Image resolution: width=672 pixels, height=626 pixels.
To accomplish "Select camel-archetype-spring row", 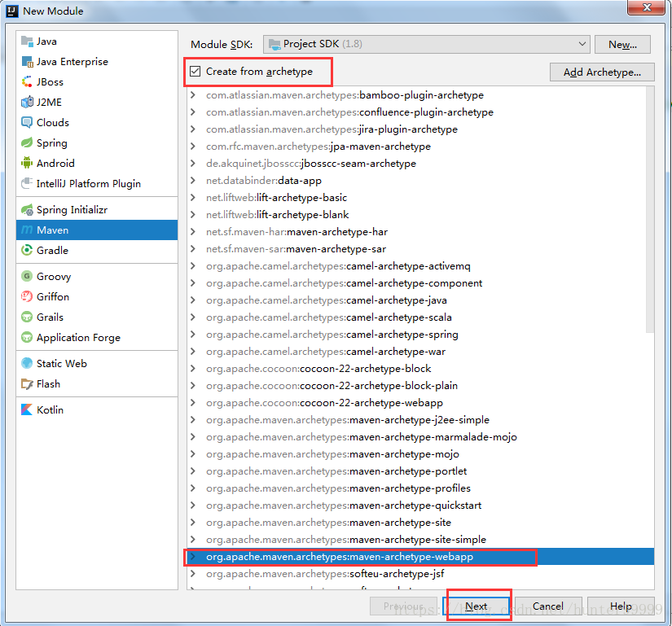I will click(420, 335).
